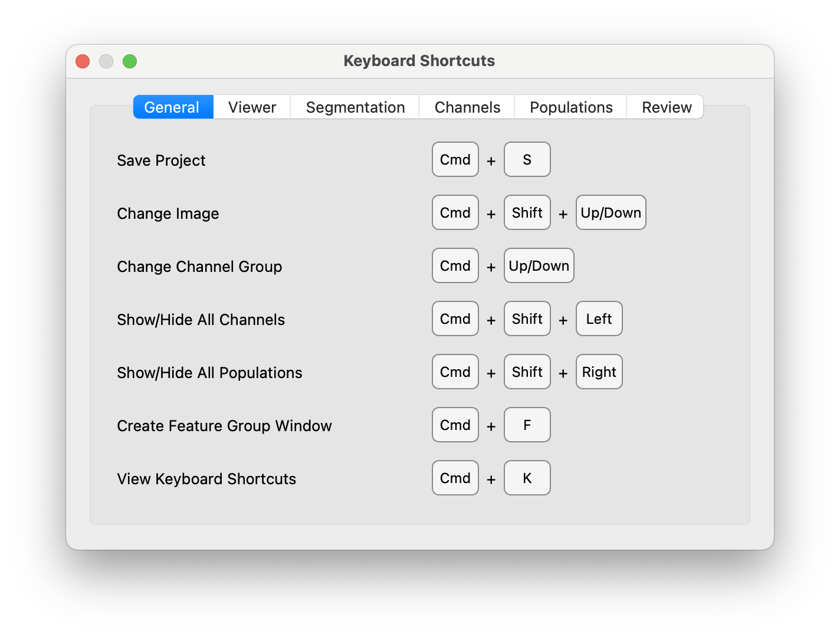Viewport: 840px width, 637px height.
Task: Click the Up/Down key for Change Channel Group
Action: pos(539,265)
